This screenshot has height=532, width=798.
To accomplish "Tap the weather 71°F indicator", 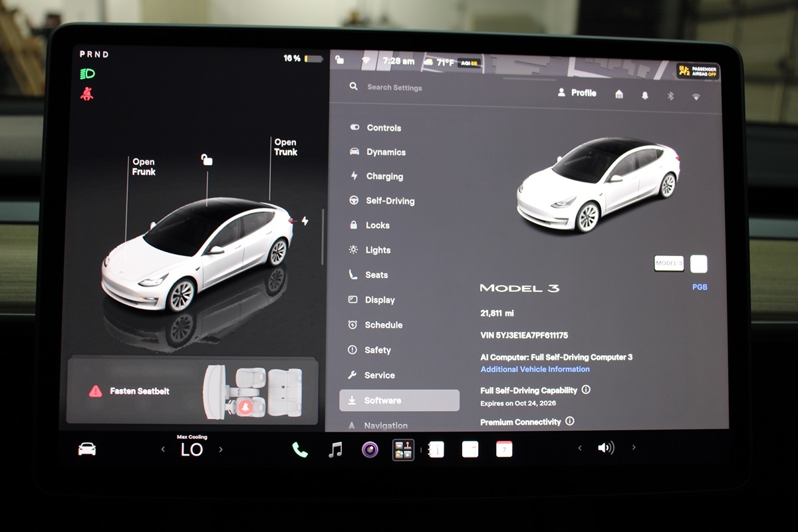I will click(x=439, y=62).
